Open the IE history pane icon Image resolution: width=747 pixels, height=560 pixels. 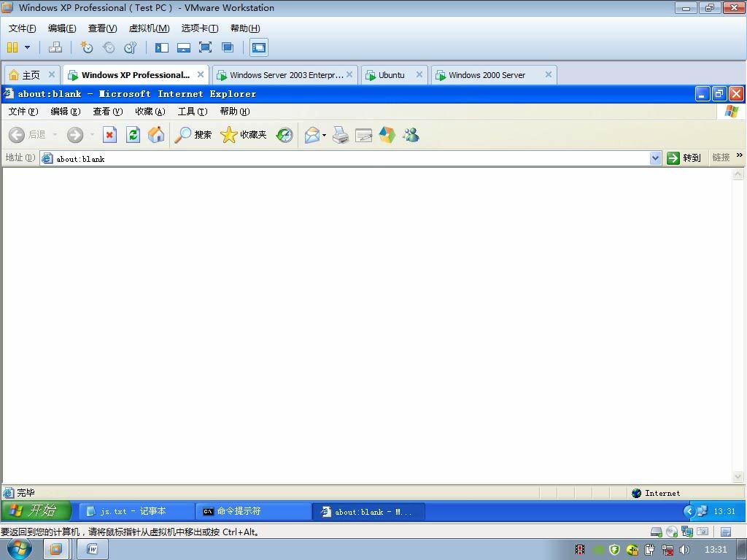285,135
